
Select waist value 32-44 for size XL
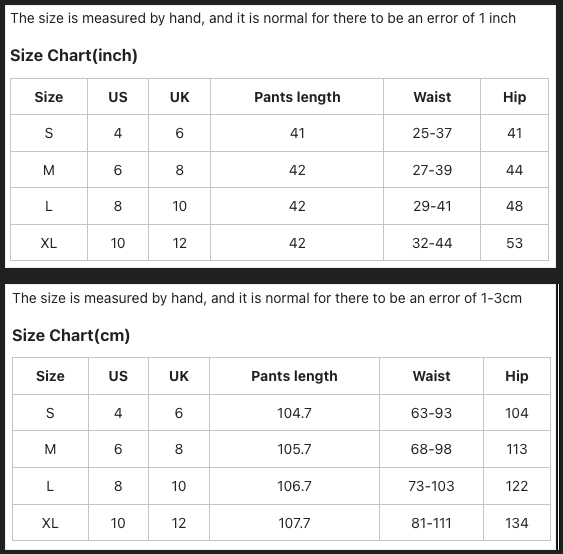432,243
